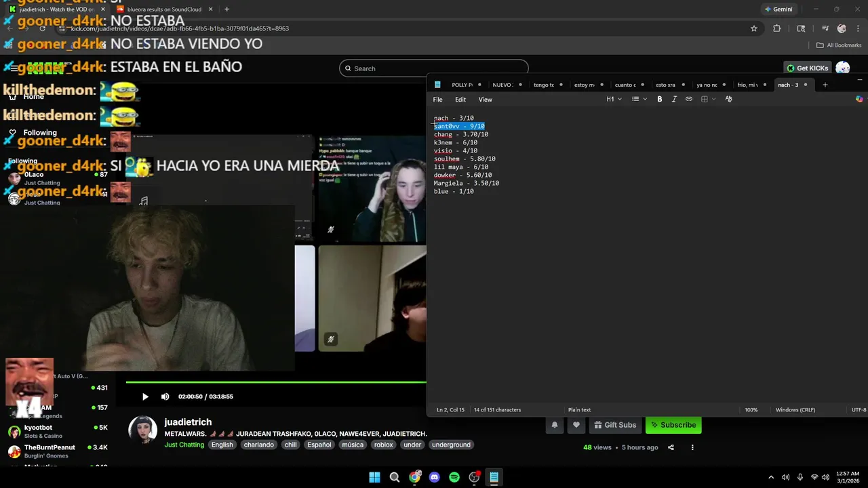The width and height of the screenshot is (868, 488).
Task: Toggle the notification bell for juadietrich
Action: tap(554, 425)
